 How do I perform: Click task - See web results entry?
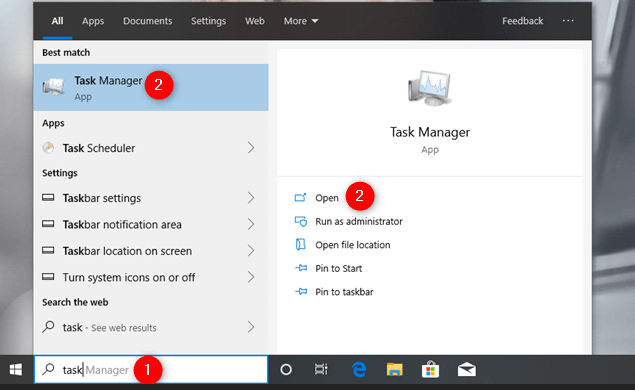151,327
